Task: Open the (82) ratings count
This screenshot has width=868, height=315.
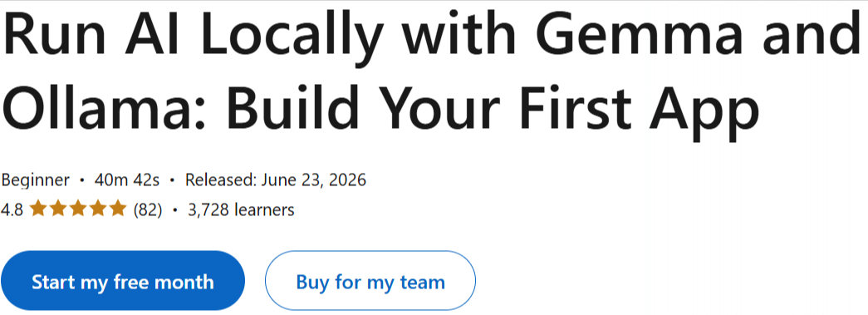Action: [148, 210]
